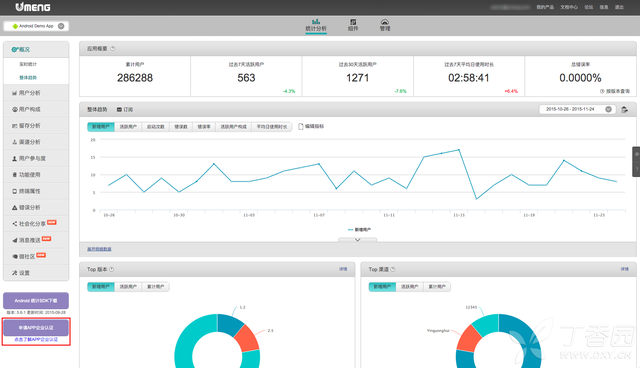Click the highest data point near 11-15
Screen dimensions: 640x368
pos(459,150)
